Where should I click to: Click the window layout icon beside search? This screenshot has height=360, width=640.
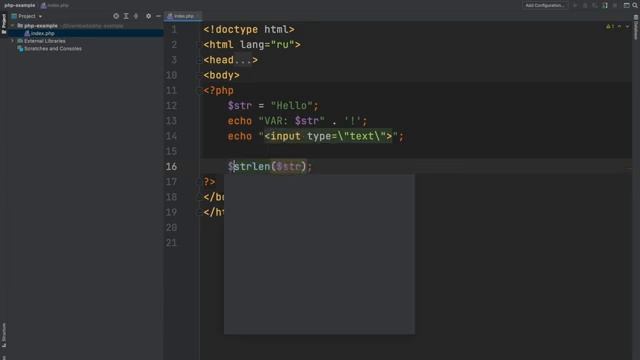pyautogui.click(x=627, y=5)
